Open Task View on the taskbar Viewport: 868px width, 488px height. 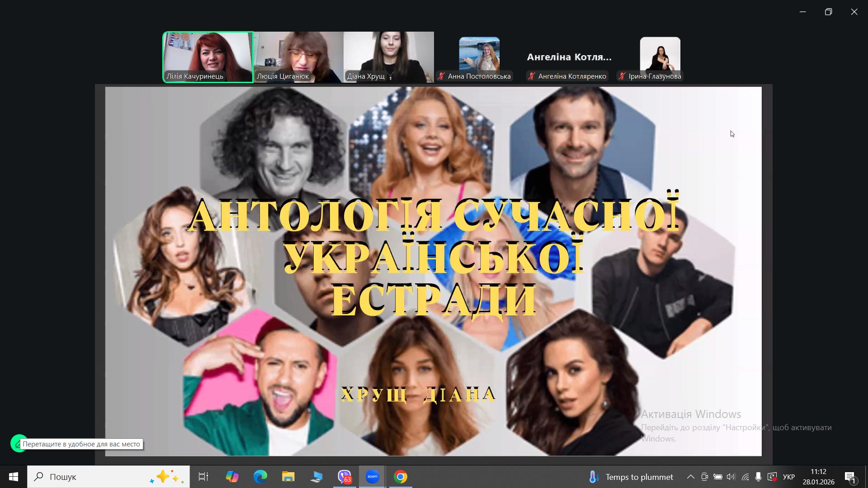203,477
